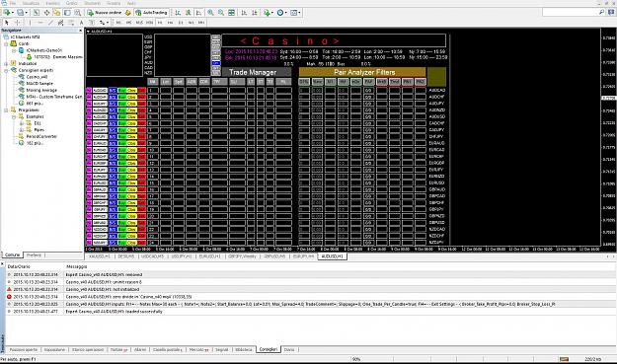This screenshot has height=364, width=617.
Task: Open the Diario terminal tab
Action: pos(289,349)
